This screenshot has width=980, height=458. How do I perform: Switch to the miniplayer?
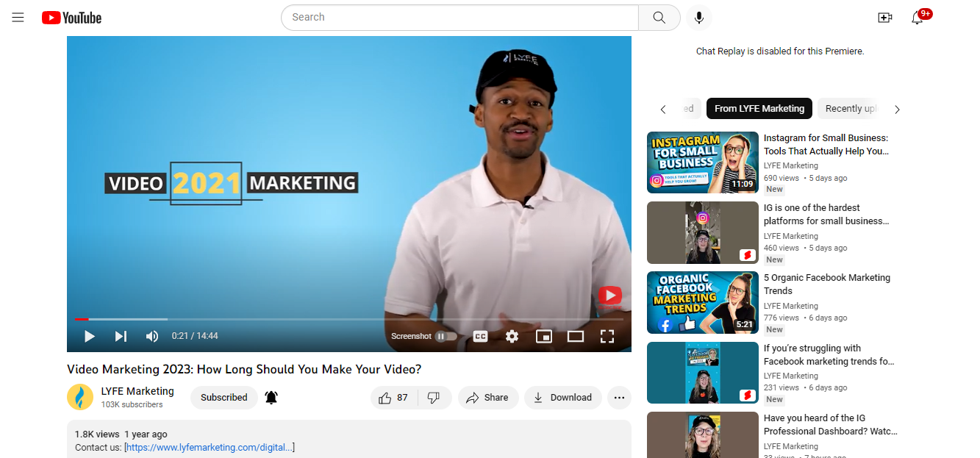(x=544, y=336)
